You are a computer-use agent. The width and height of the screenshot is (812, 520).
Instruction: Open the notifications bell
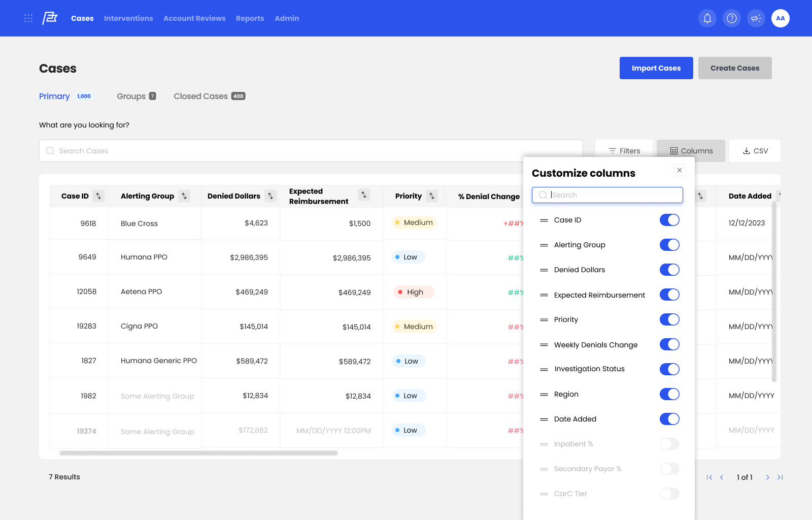tap(707, 18)
